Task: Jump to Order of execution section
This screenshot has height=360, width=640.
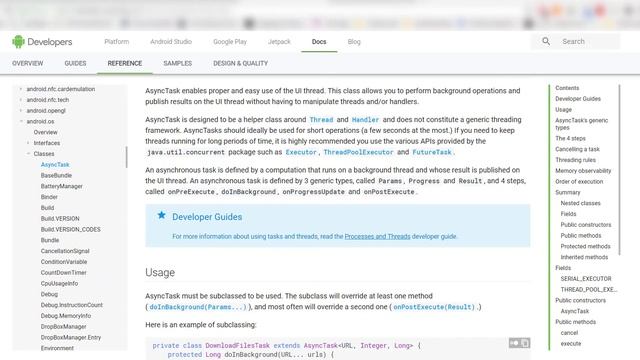Action: [579, 182]
